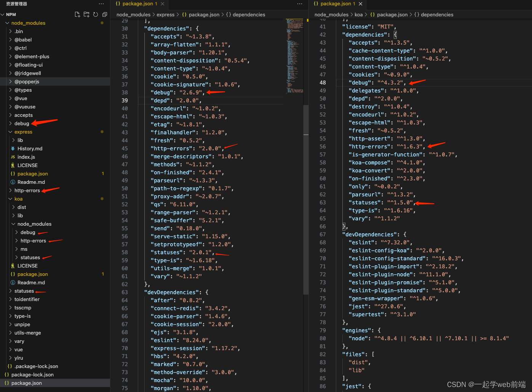Click line number 39 in left editor
Screen dimensions: 532x392
[x=125, y=100]
